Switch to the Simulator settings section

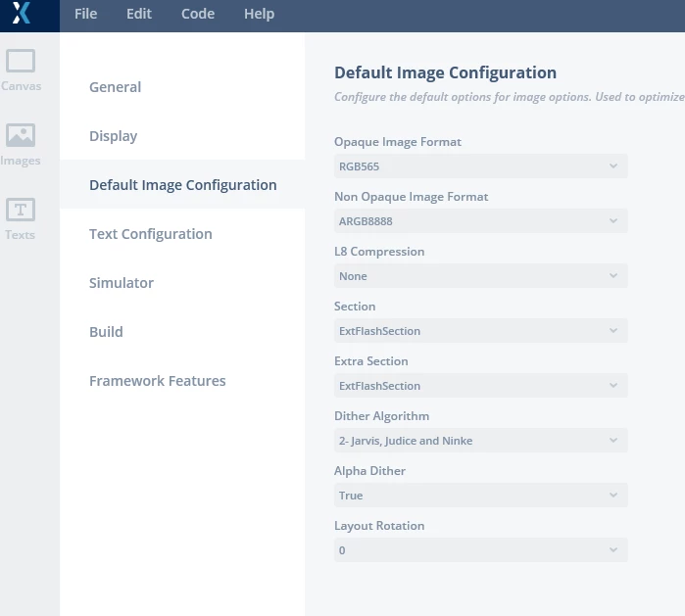(122, 283)
